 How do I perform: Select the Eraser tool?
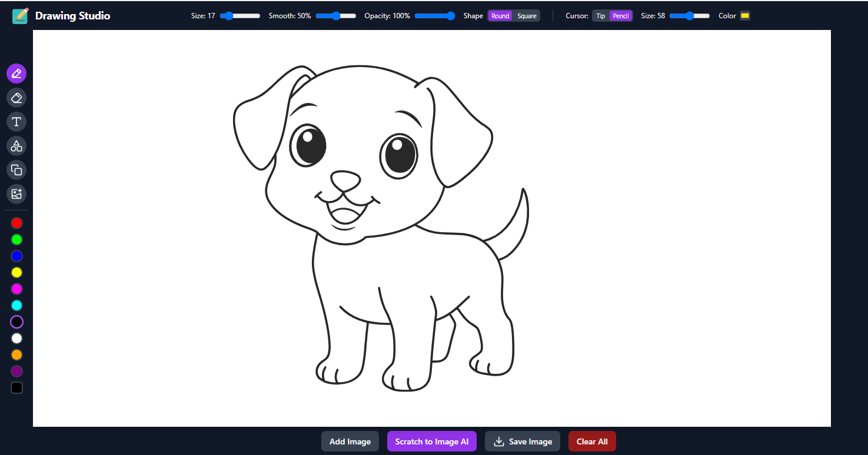(x=16, y=98)
